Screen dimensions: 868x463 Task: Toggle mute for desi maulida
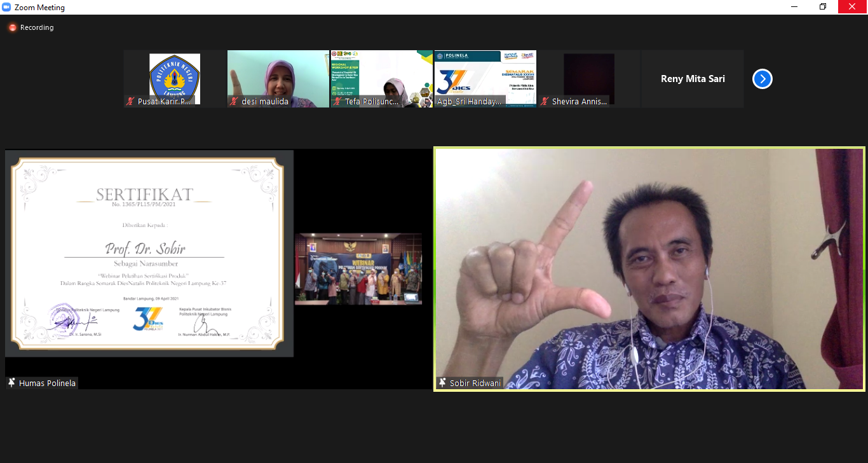(234, 101)
